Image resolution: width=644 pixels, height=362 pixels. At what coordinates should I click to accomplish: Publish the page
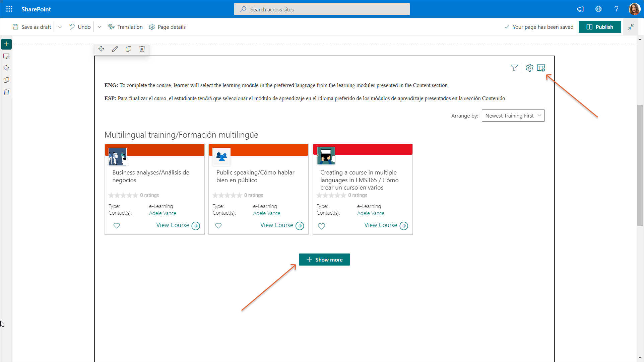[x=600, y=27]
